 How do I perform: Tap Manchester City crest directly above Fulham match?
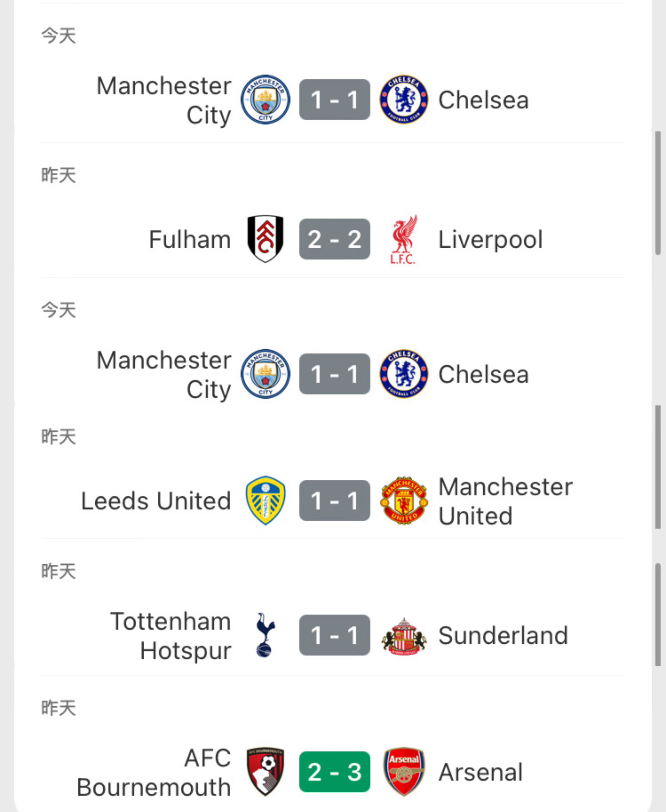(265, 100)
